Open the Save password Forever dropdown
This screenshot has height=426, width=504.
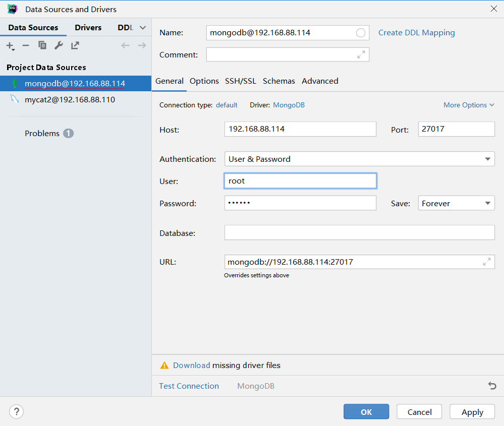(456, 203)
